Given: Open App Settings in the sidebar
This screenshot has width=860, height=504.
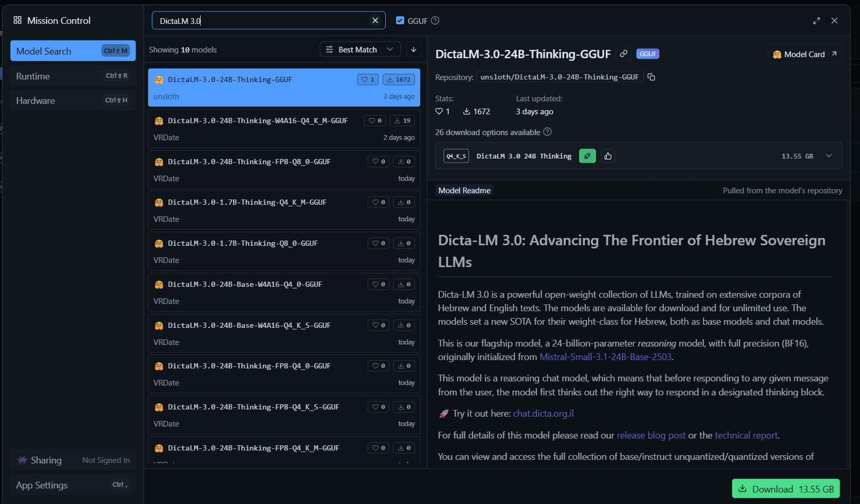Looking at the screenshot, I should (73, 485).
